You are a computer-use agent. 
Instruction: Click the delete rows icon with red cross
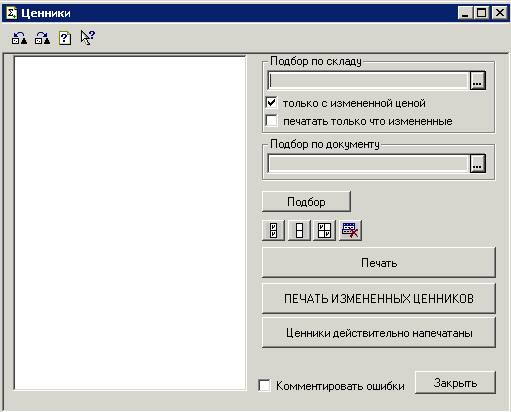click(350, 230)
